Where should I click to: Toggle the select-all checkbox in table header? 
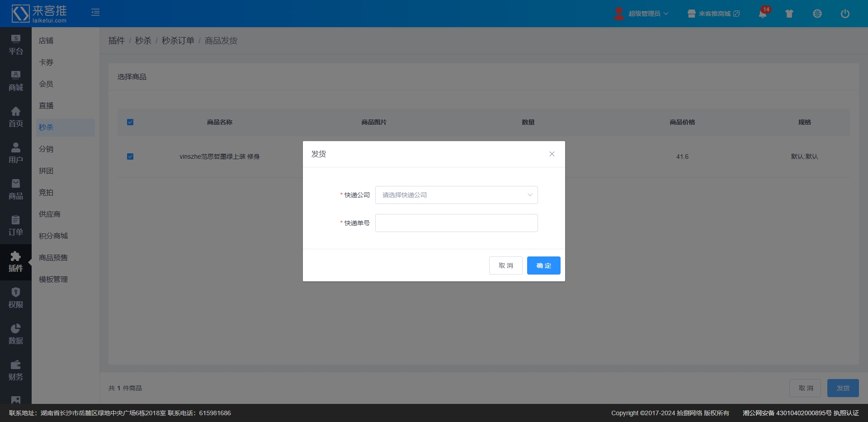130,122
